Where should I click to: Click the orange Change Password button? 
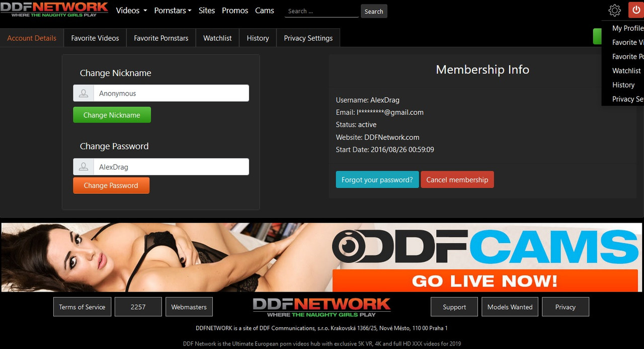point(111,185)
